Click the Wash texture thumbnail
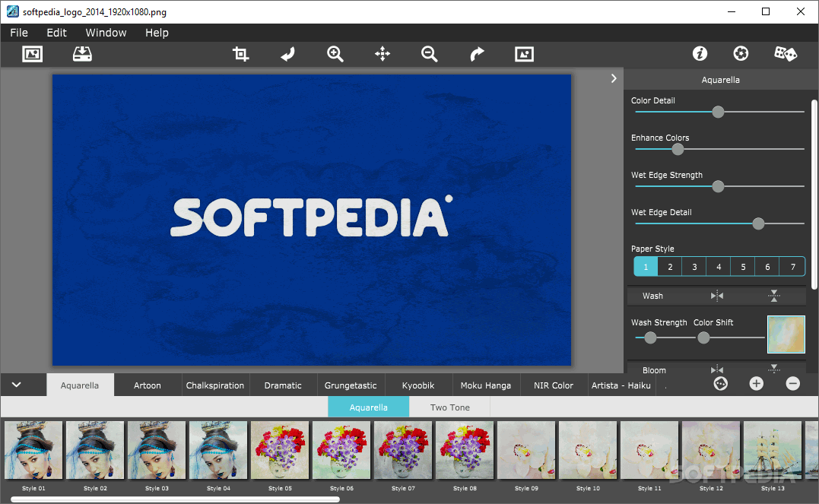 (786, 334)
